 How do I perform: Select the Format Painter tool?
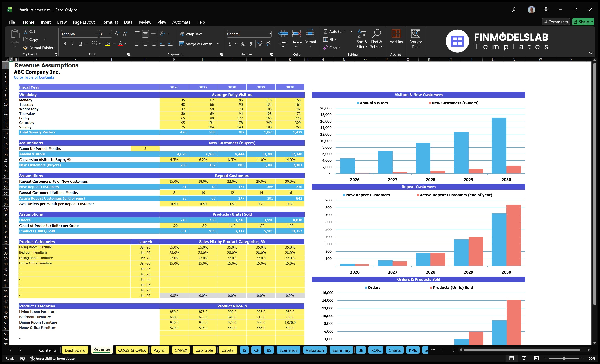click(38, 48)
